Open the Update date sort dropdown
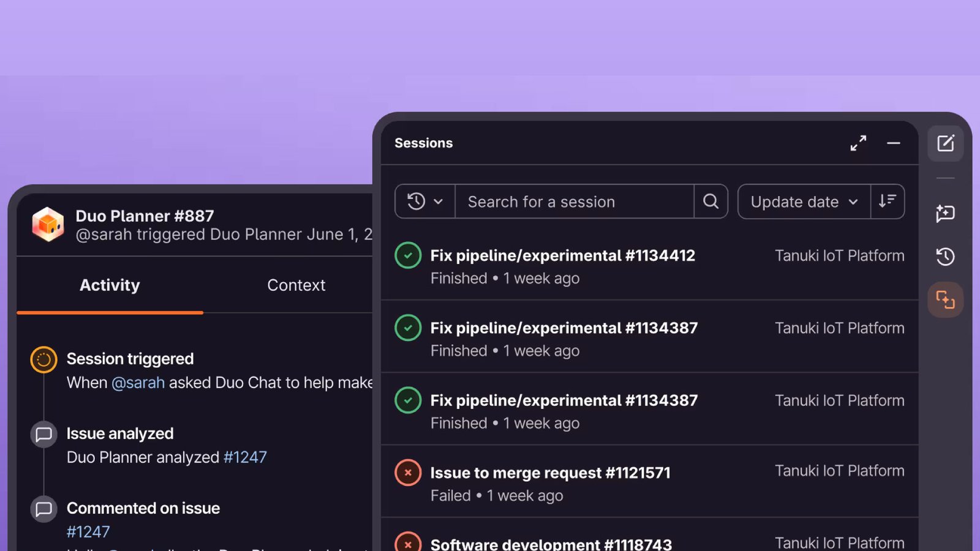This screenshot has width=980, height=551. point(803,201)
